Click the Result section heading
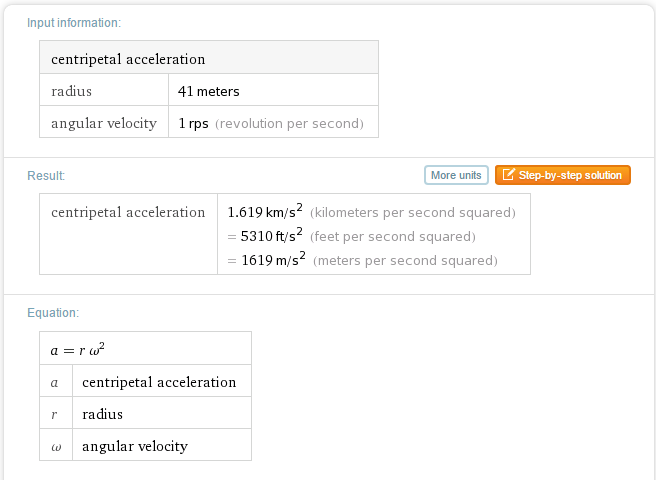Image resolution: width=656 pixels, height=480 pixels. [x=46, y=176]
